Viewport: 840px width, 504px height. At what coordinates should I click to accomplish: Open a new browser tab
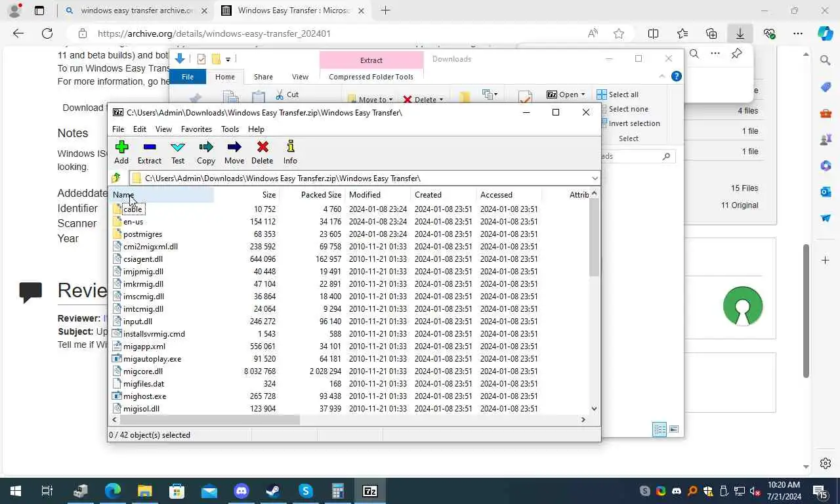386,10
